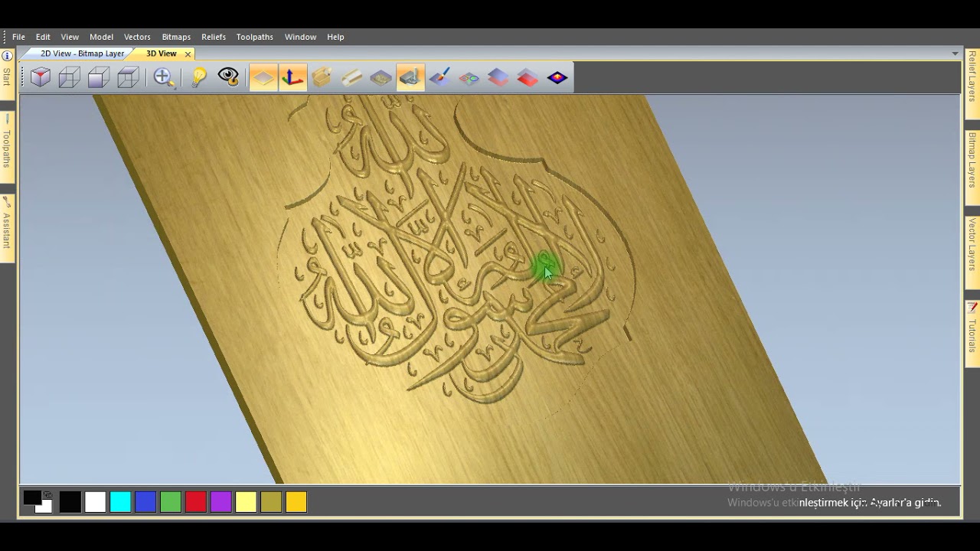This screenshot has width=980, height=551.
Task: Select the isometric view cube icon
Action: pyautogui.click(x=41, y=77)
